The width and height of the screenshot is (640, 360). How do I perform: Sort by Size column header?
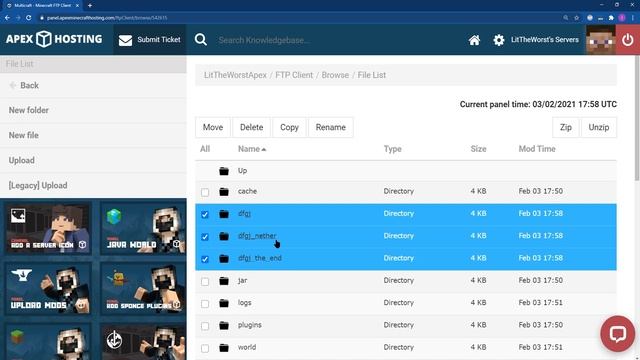click(478, 149)
